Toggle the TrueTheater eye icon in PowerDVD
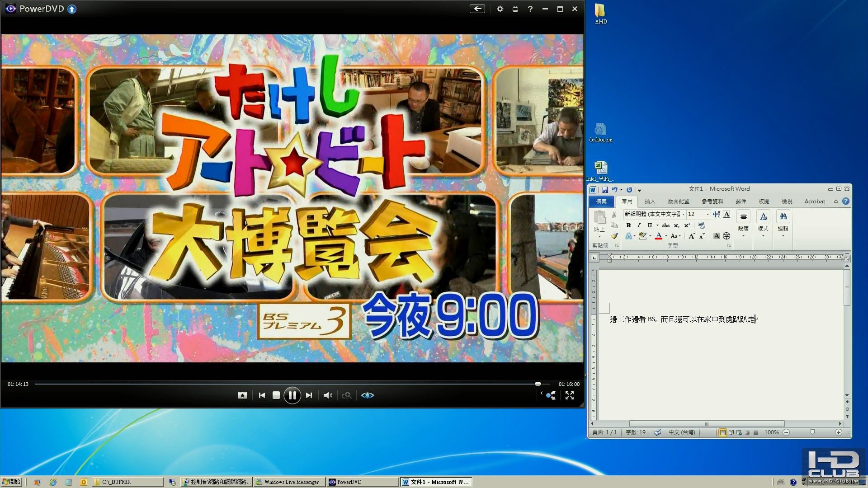Image resolution: width=868 pixels, height=488 pixels. [368, 395]
